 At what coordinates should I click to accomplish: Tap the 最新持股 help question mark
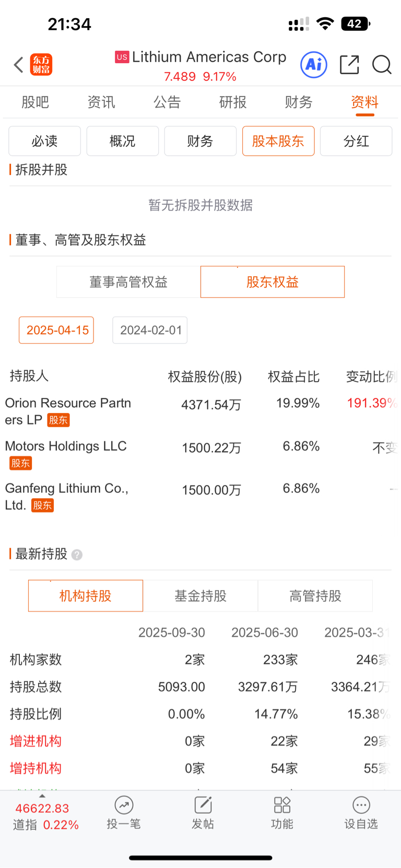tap(77, 555)
